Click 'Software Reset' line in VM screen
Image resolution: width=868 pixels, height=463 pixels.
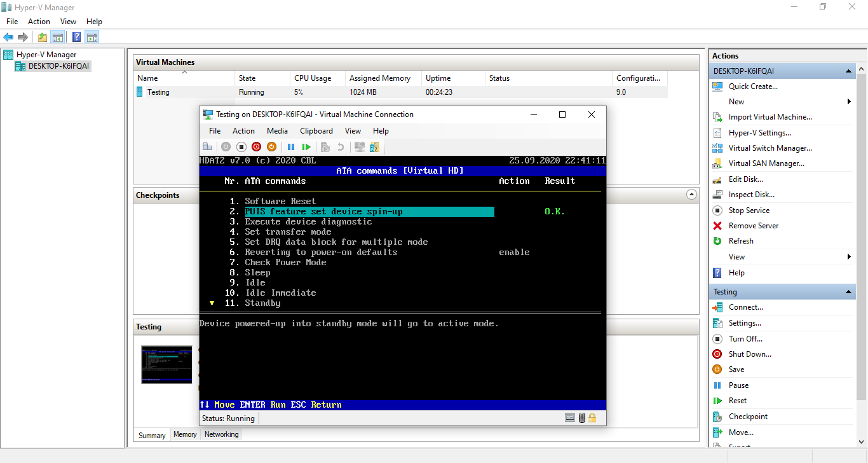[x=280, y=201]
